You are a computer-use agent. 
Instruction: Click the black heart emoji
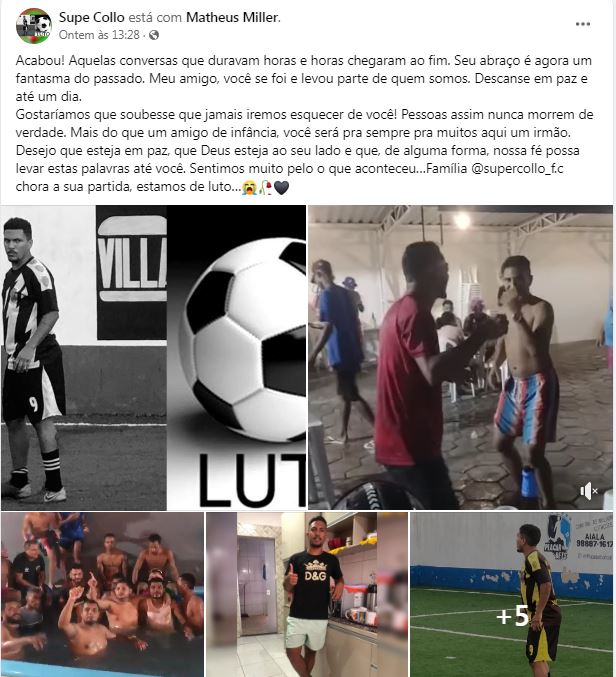281,187
